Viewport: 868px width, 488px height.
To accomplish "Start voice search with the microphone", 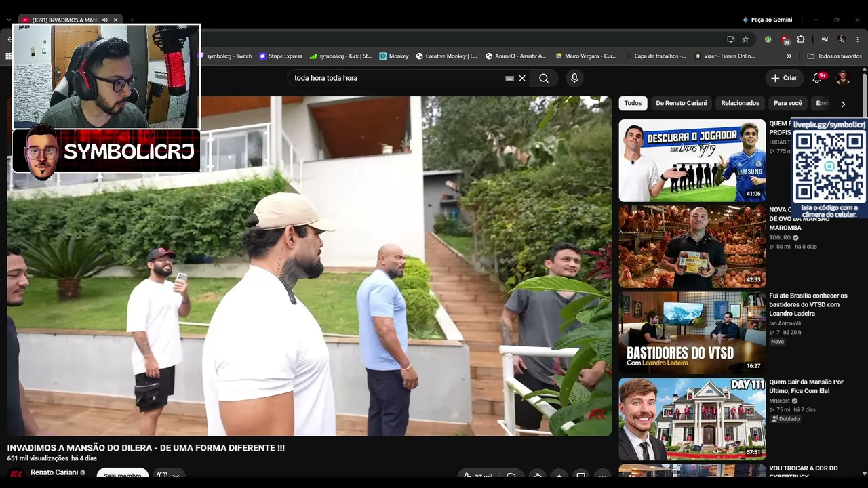I will tap(574, 78).
